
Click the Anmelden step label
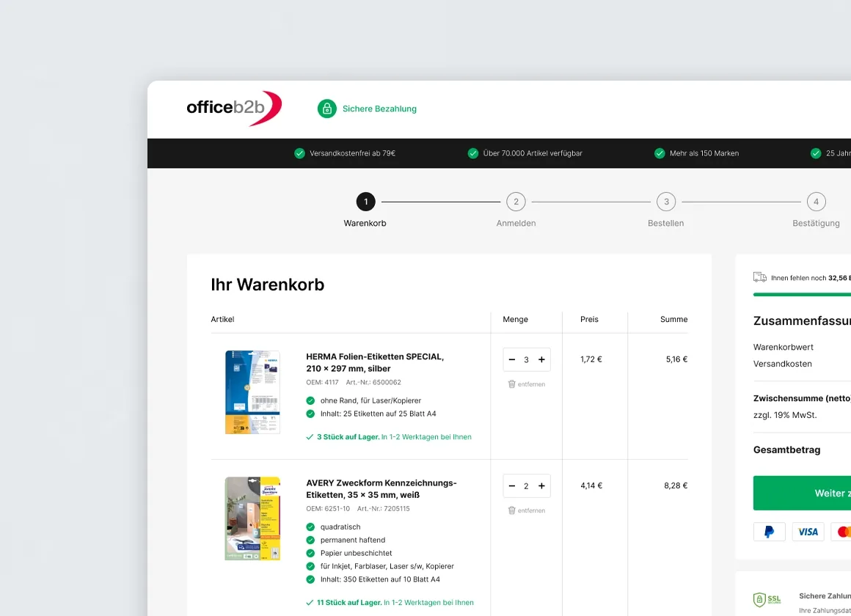[x=516, y=223]
